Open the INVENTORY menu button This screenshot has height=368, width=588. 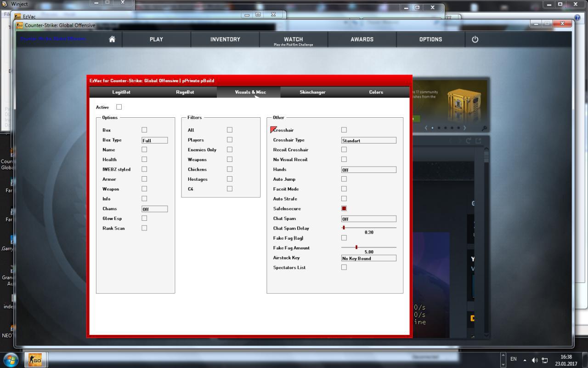coord(225,40)
